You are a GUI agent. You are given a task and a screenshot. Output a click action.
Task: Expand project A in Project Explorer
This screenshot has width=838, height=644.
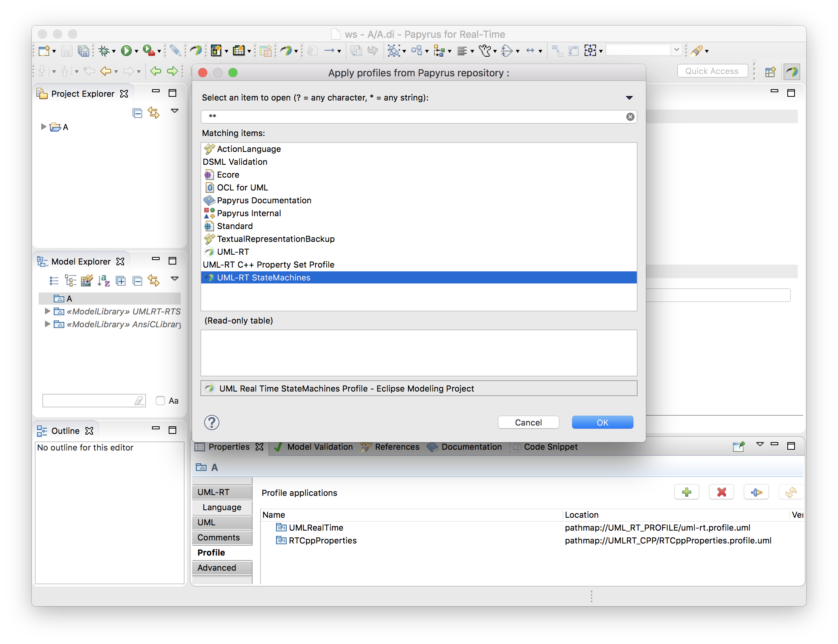(43, 127)
